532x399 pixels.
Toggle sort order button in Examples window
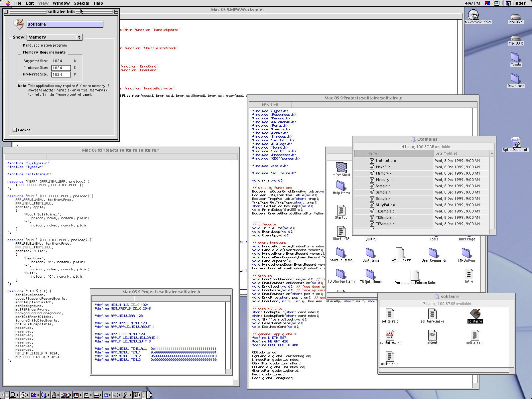coord(492,153)
